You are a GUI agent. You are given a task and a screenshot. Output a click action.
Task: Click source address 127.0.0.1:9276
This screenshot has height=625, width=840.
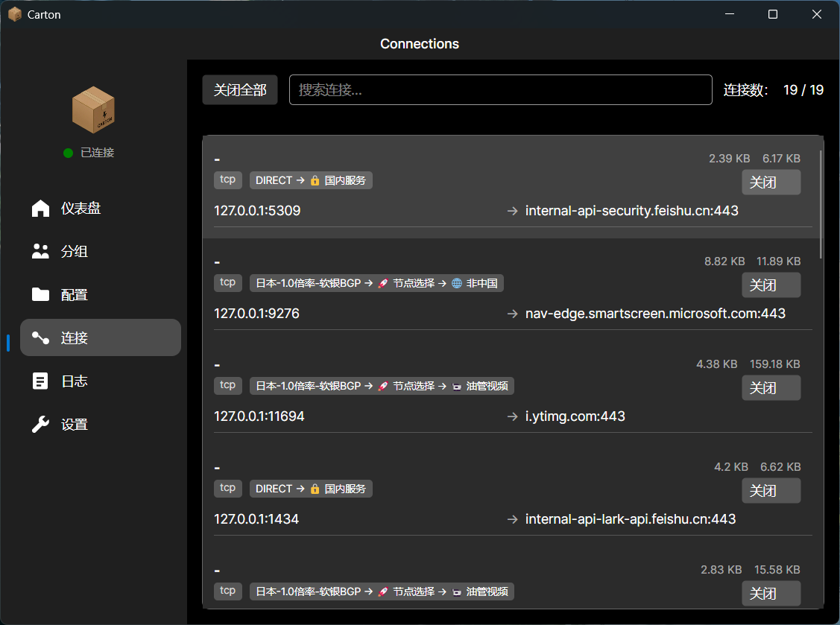(256, 314)
